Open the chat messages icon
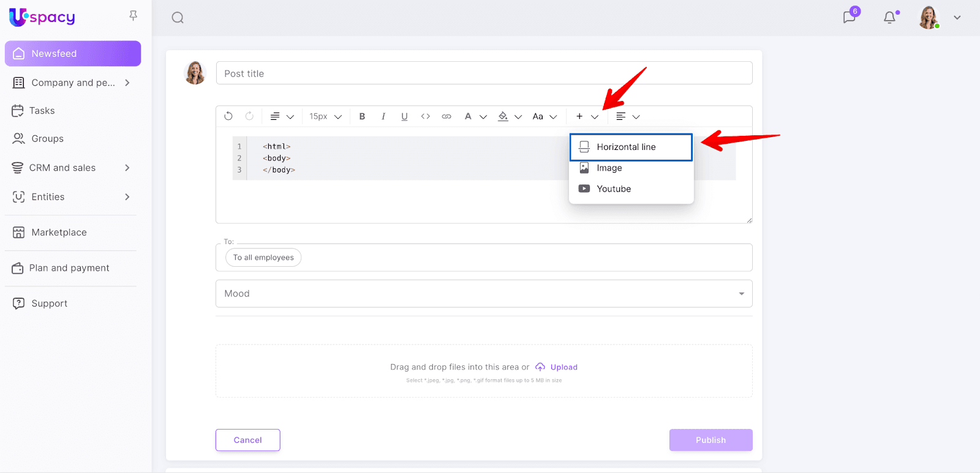Screen dimensions: 980x473 coord(850,17)
